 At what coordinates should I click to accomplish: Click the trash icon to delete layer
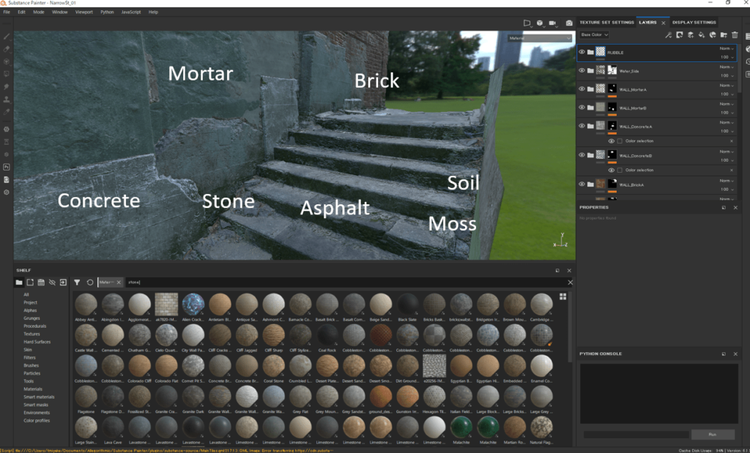click(x=735, y=35)
